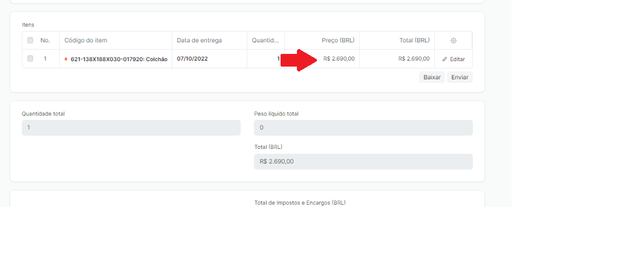Tick the checkbox for row 1
This screenshot has height=267, width=644.
(30, 58)
